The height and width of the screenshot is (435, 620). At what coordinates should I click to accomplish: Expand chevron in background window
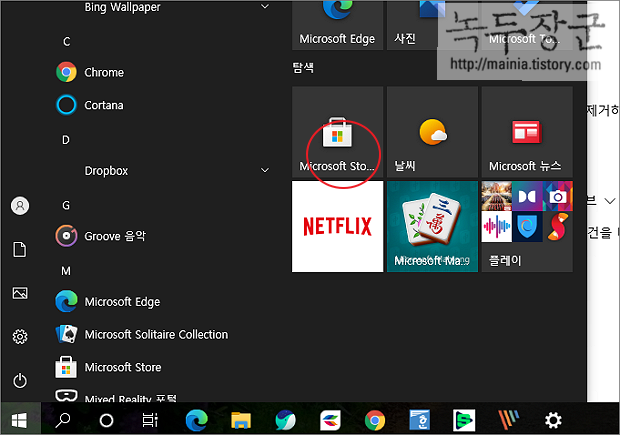611,201
